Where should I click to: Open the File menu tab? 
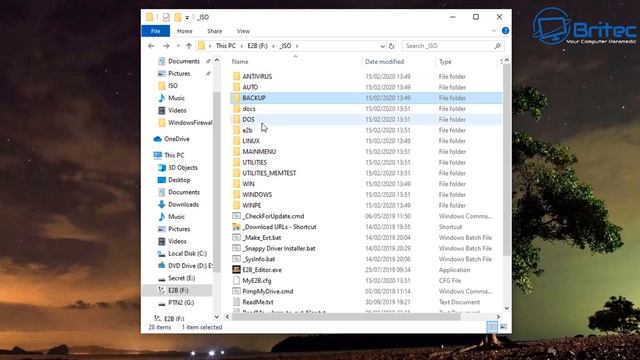156,31
